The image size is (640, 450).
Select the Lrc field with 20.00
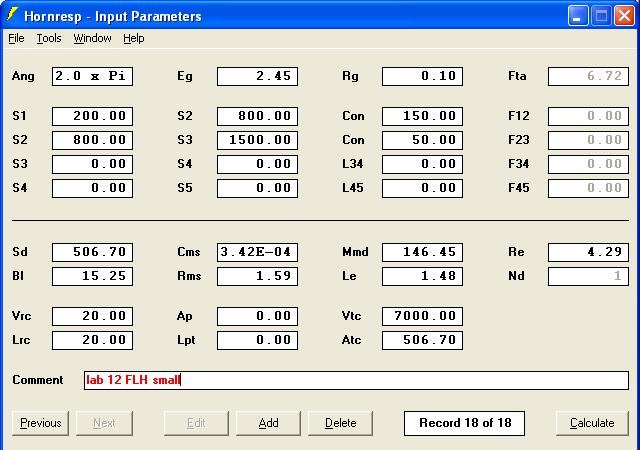[92, 341]
